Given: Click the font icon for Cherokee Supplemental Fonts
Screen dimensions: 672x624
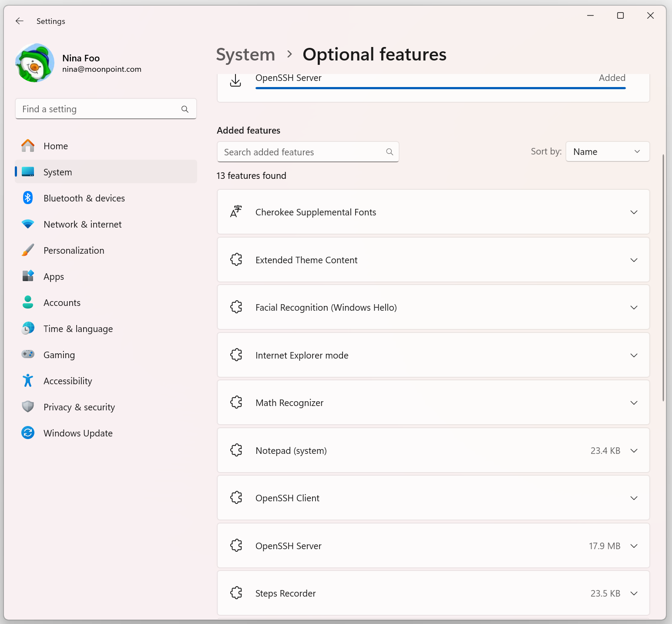Looking at the screenshot, I should click(236, 212).
